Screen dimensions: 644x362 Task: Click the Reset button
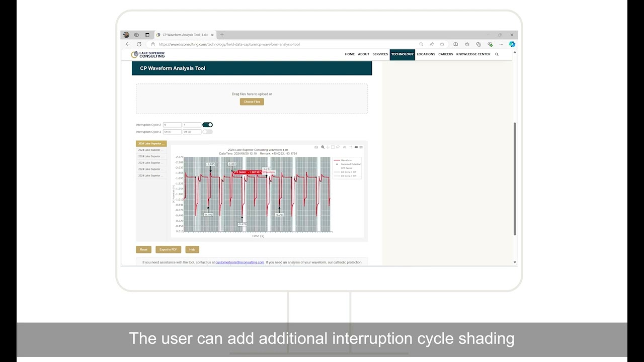point(143,249)
